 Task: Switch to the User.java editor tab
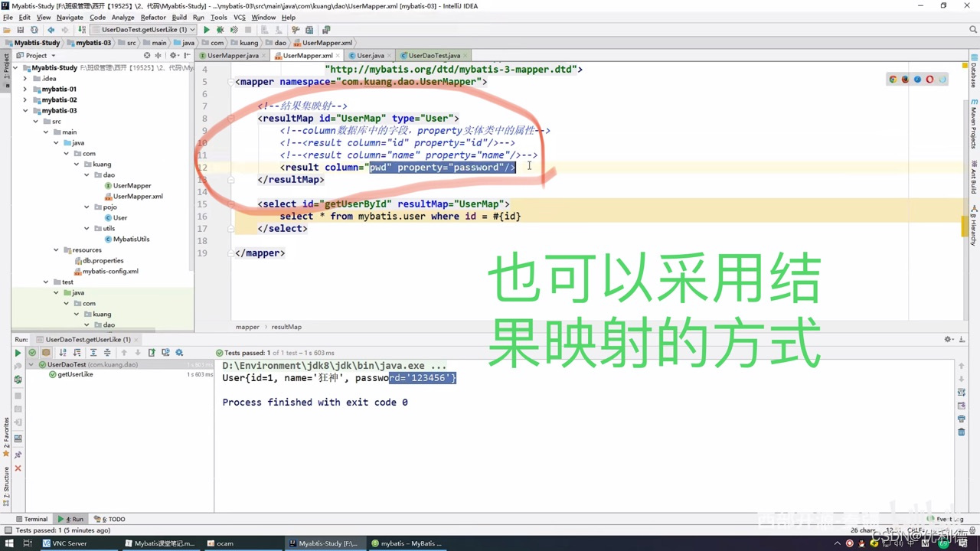[371, 55]
